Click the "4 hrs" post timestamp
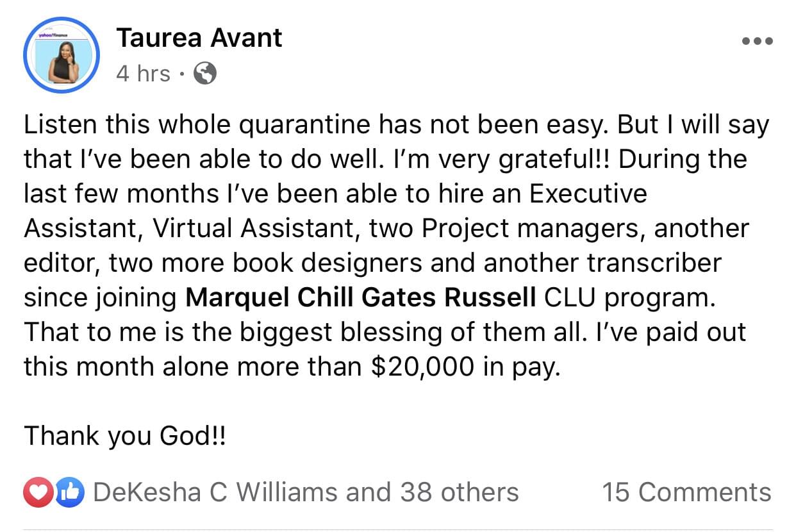 pyautogui.click(x=144, y=74)
